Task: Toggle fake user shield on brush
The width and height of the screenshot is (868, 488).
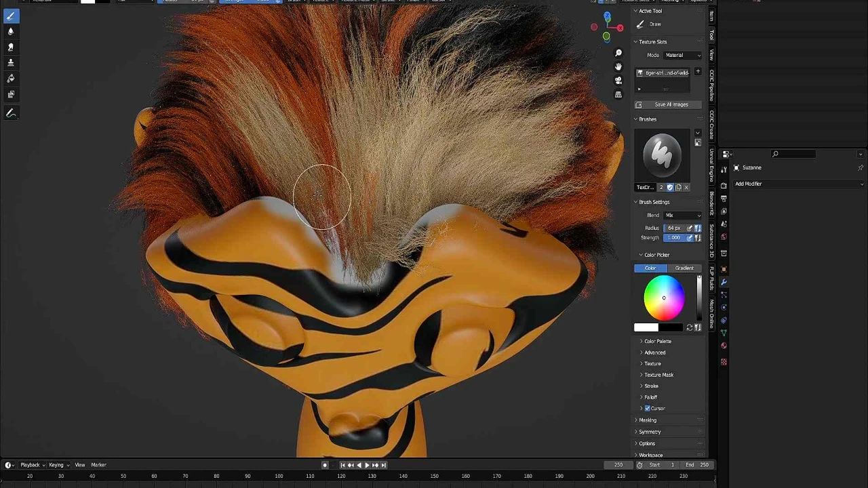Action: pyautogui.click(x=670, y=187)
